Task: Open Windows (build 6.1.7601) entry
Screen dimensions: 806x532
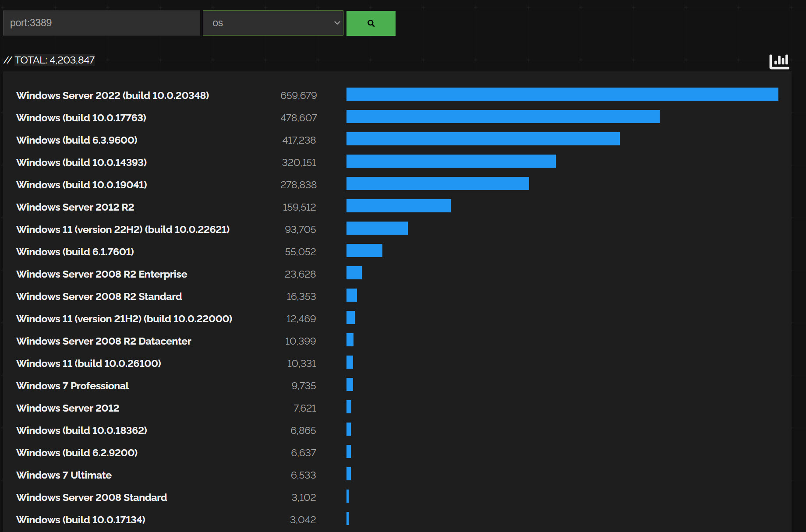Action: pos(75,252)
